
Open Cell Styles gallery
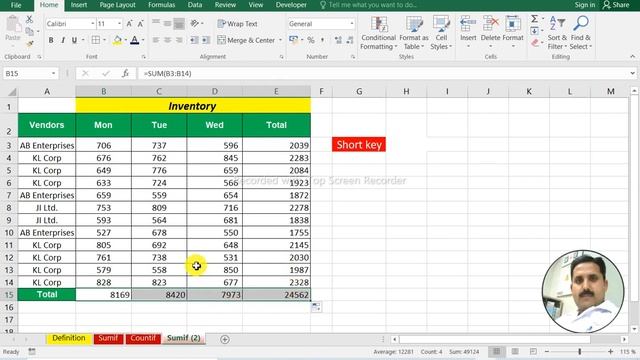(441, 33)
